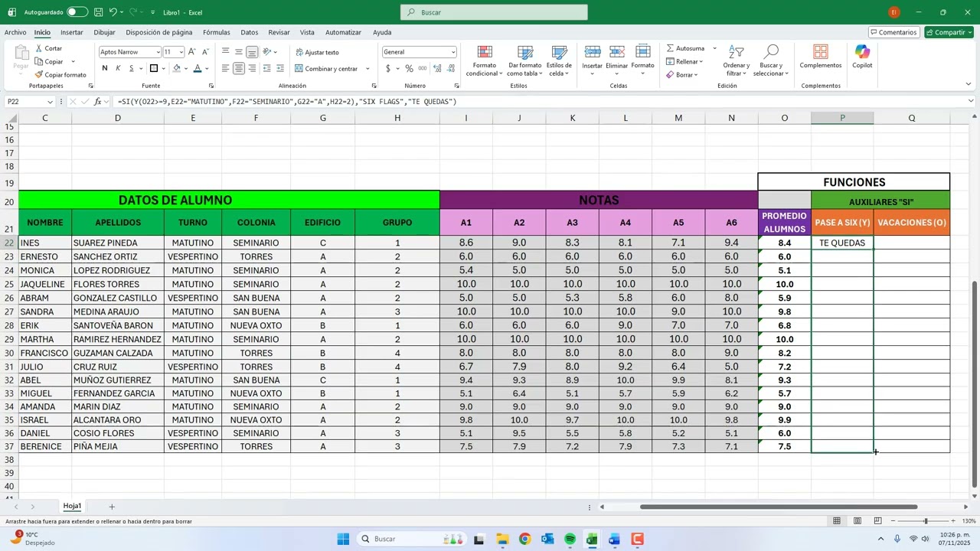980x551 pixels.
Task: Open Windows Start menu in taskbar
Action: pyautogui.click(x=343, y=539)
